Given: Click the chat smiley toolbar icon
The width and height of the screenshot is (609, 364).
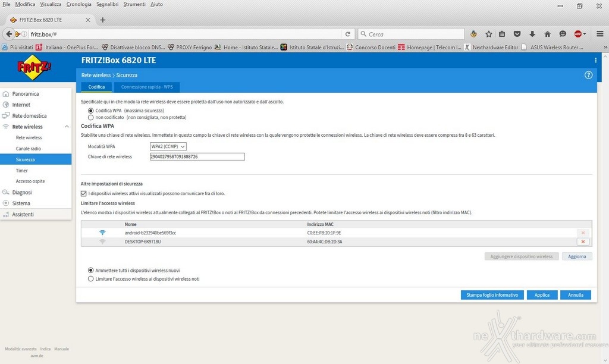Looking at the screenshot, I should [x=563, y=34].
